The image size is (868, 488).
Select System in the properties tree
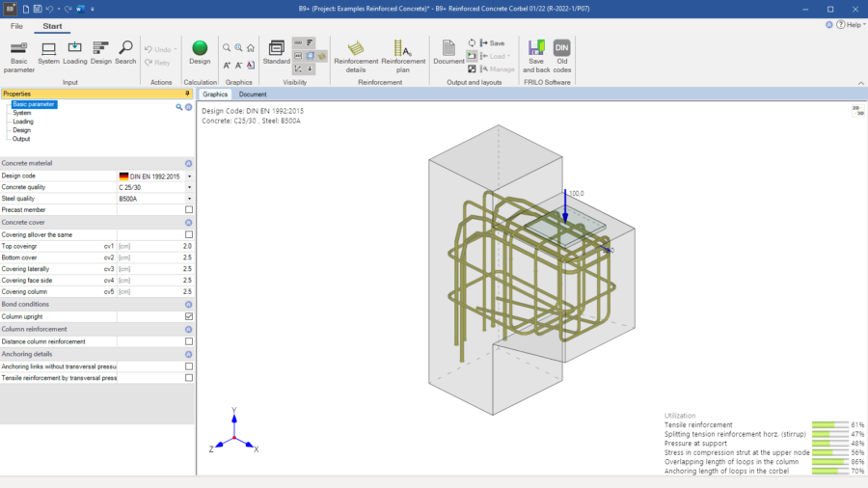[x=22, y=113]
